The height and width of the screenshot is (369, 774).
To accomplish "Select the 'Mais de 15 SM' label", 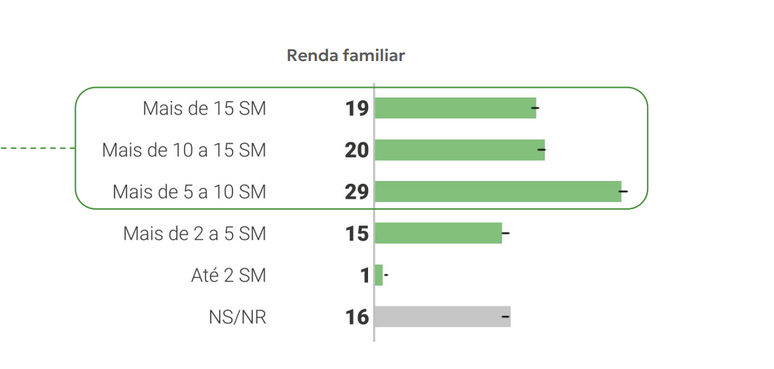I will pyautogui.click(x=204, y=109).
